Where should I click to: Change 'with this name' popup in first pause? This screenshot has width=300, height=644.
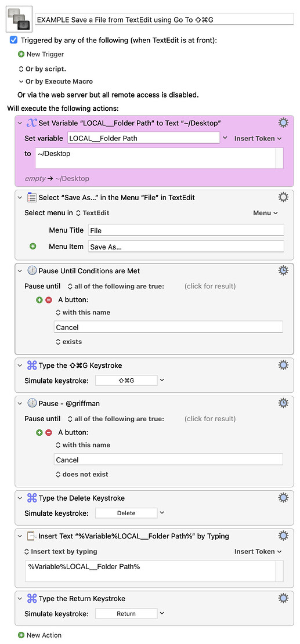(x=82, y=312)
